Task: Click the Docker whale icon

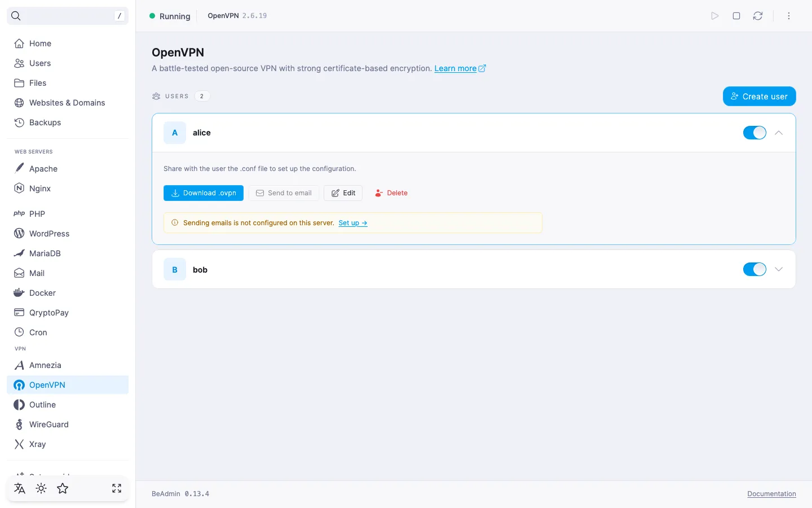Action: point(19,293)
